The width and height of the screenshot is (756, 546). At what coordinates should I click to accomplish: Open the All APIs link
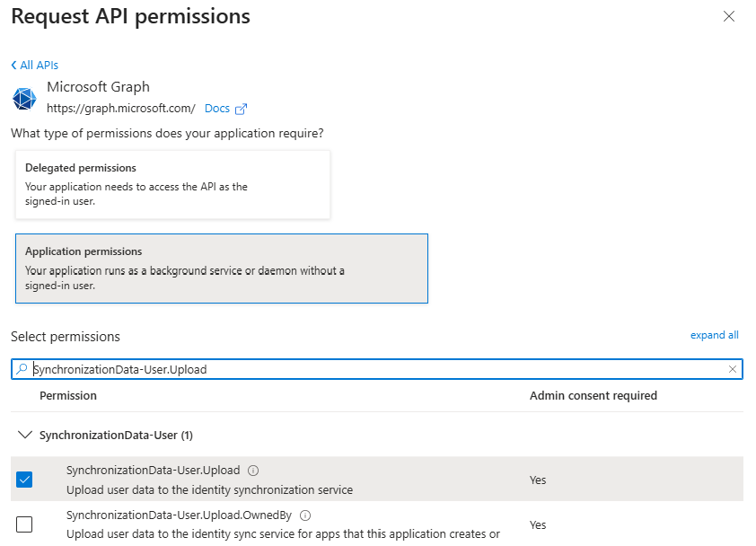pyautogui.click(x=38, y=65)
